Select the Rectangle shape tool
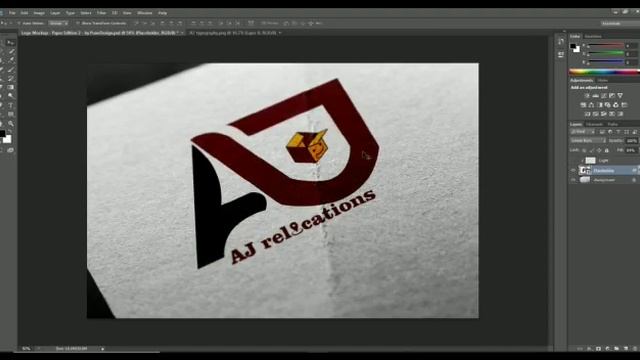Viewport: 640px width, 360px height. point(11,114)
